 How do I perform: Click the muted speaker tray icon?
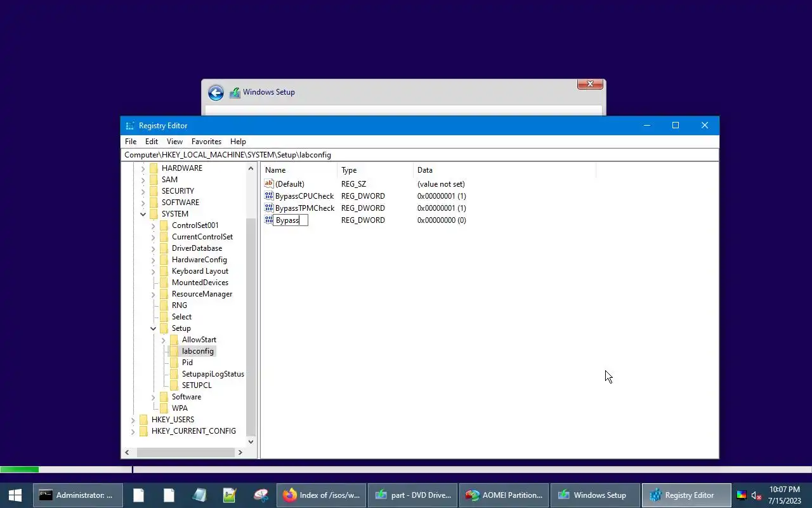(x=756, y=495)
